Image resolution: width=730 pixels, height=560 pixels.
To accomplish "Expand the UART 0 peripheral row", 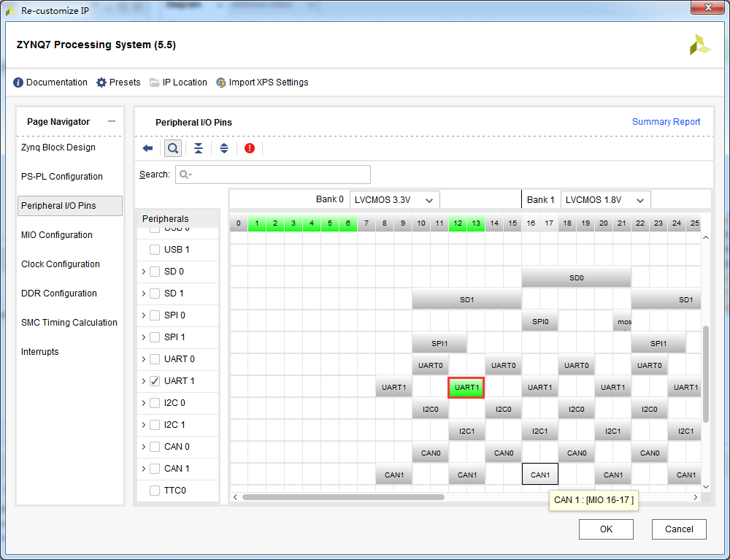I will pyautogui.click(x=143, y=359).
